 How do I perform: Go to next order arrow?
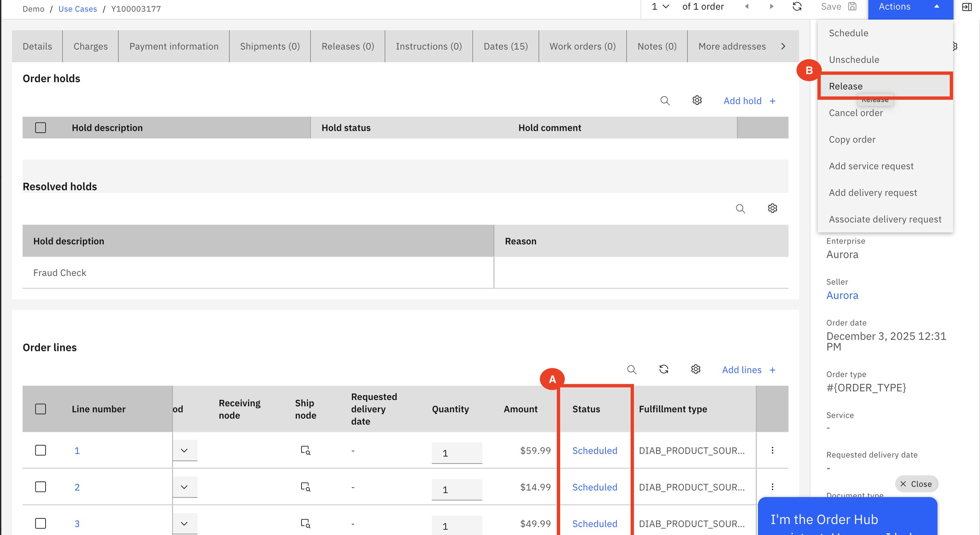click(772, 6)
